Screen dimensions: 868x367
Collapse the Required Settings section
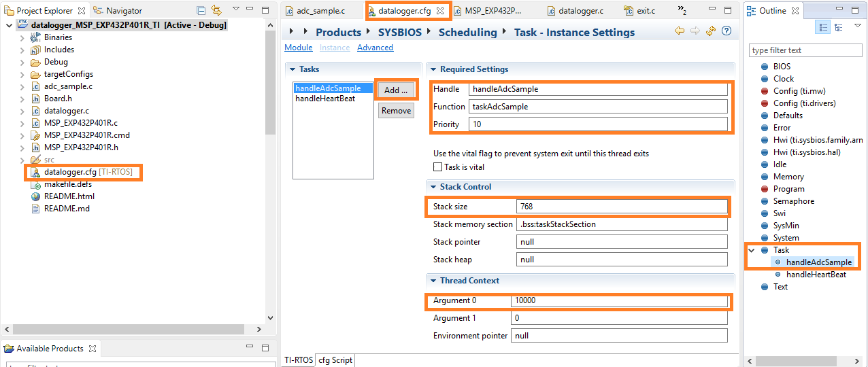coord(433,69)
